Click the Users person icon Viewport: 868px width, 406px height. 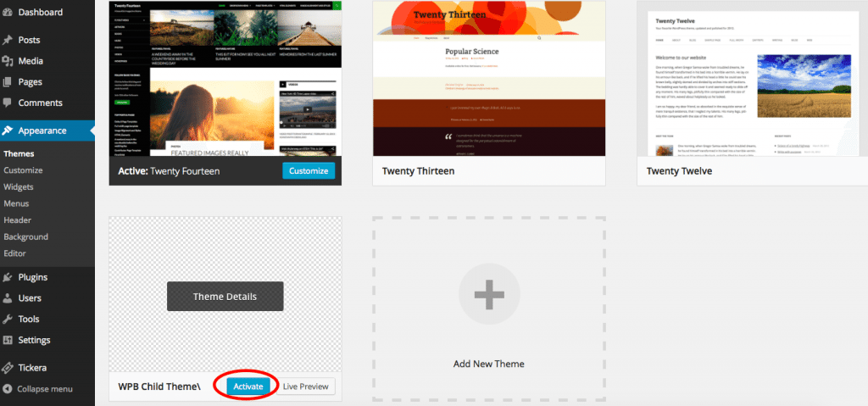pyautogui.click(x=8, y=298)
